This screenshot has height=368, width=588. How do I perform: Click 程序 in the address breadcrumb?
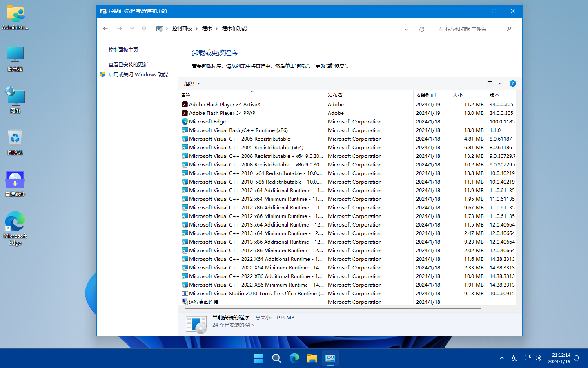pyautogui.click(x=207, y=29)
